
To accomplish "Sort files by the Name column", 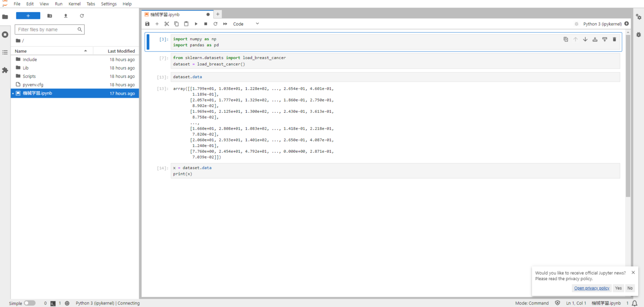I will 21,51.
